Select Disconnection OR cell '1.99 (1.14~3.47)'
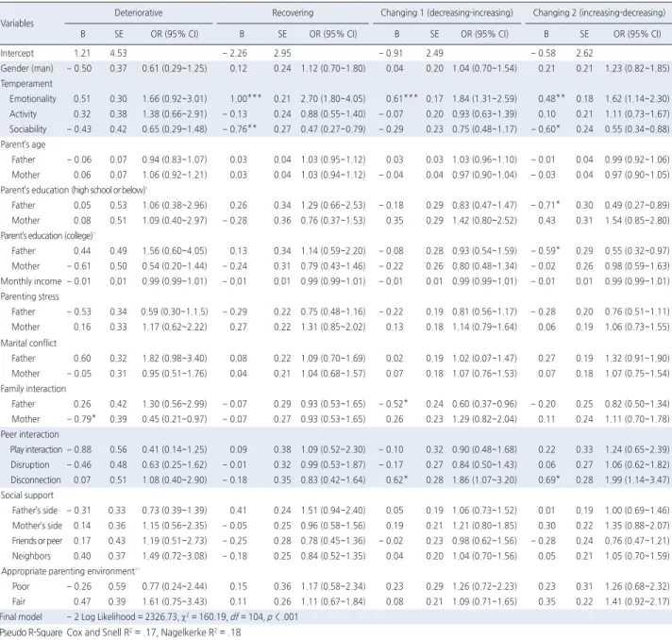The width and height of the screenshot is (672, 640). [637, 480]
